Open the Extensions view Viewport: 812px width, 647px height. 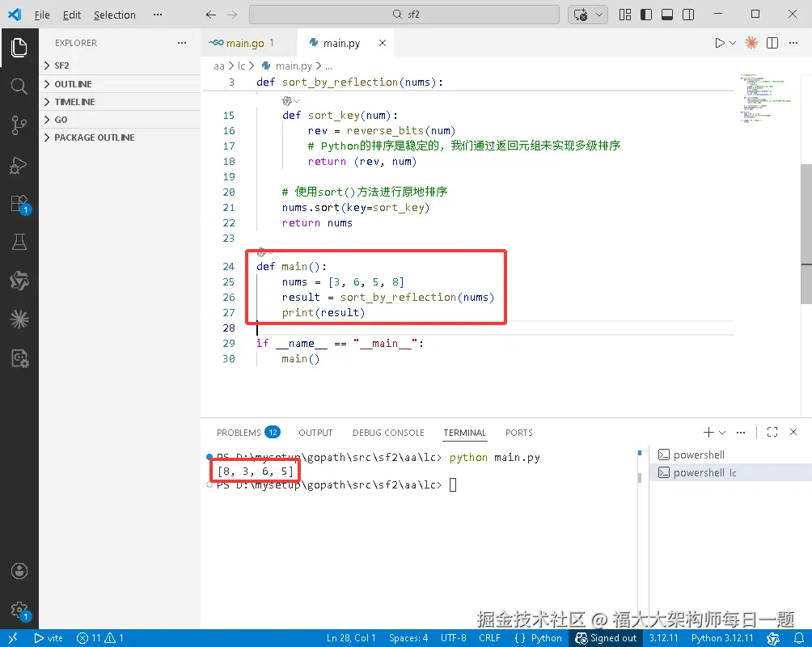pyautogui.click(x=19, y=204)
